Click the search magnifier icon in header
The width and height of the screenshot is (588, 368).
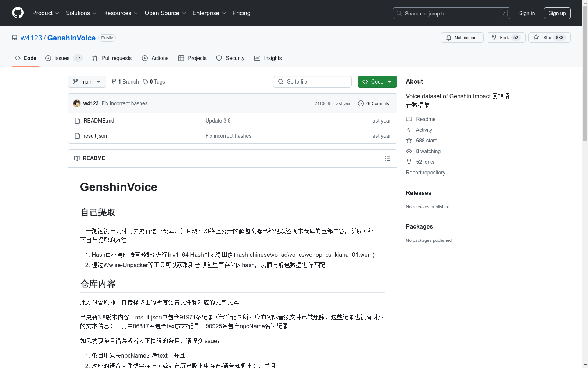click(399, 13)
